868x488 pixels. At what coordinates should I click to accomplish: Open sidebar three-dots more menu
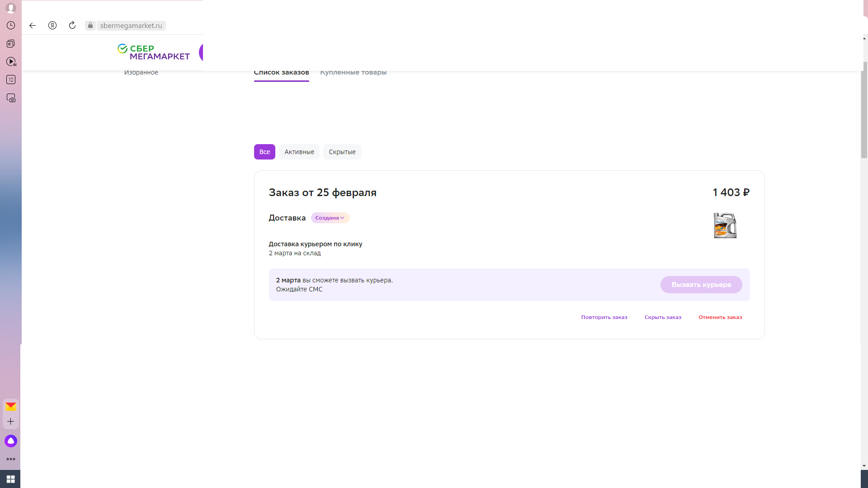[x=11, y=459]
